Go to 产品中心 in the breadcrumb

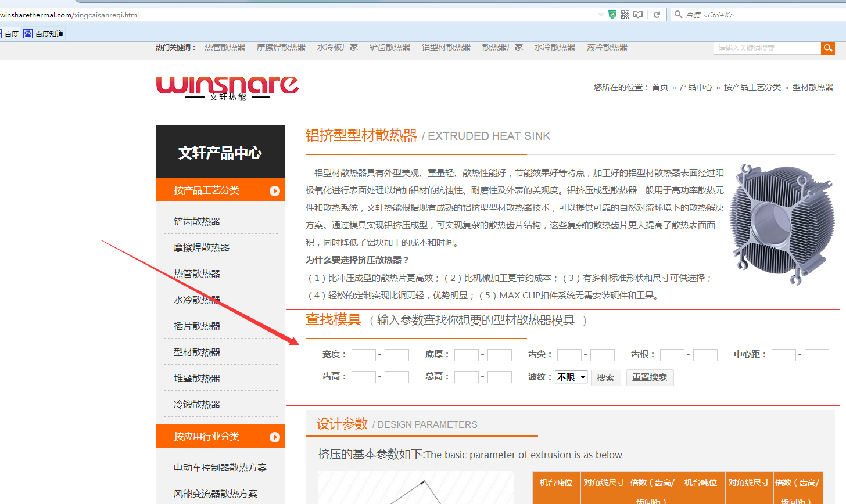click(x=696, y=87)
